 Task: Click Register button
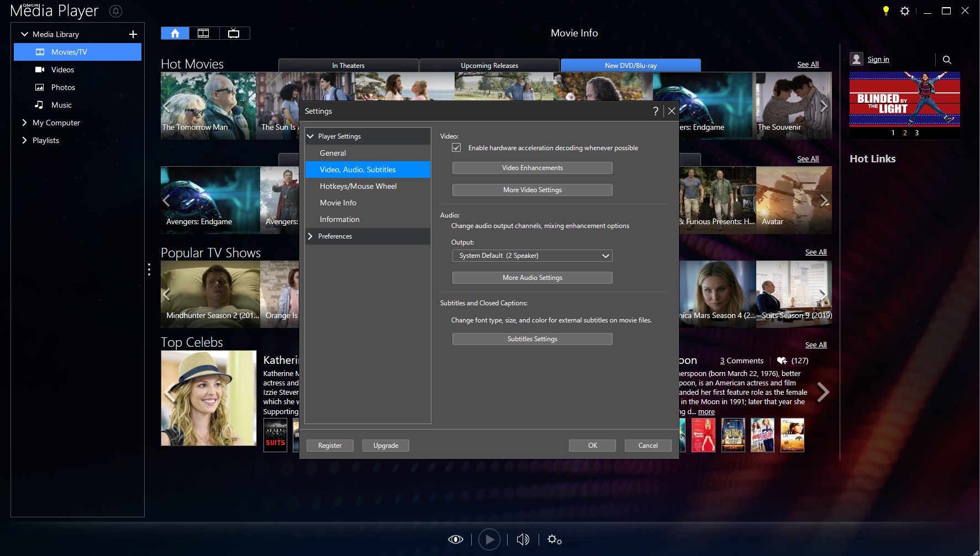(330, 446)
